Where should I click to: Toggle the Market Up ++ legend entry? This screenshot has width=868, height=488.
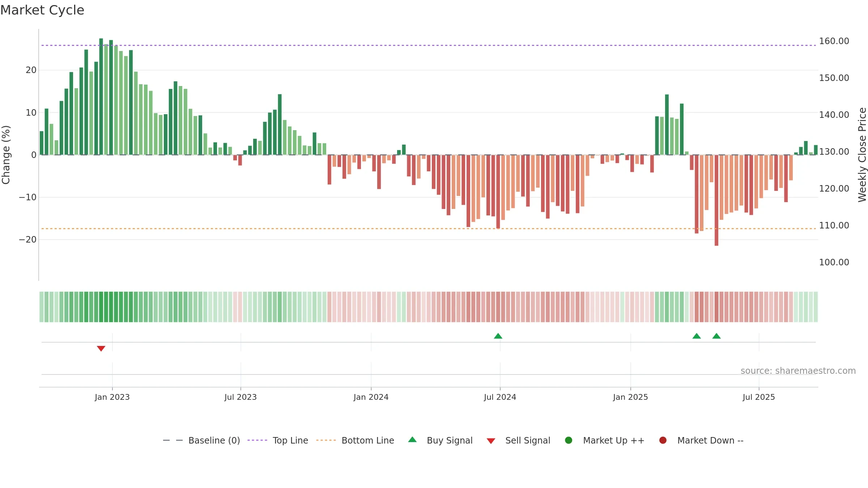pos(605,440)
